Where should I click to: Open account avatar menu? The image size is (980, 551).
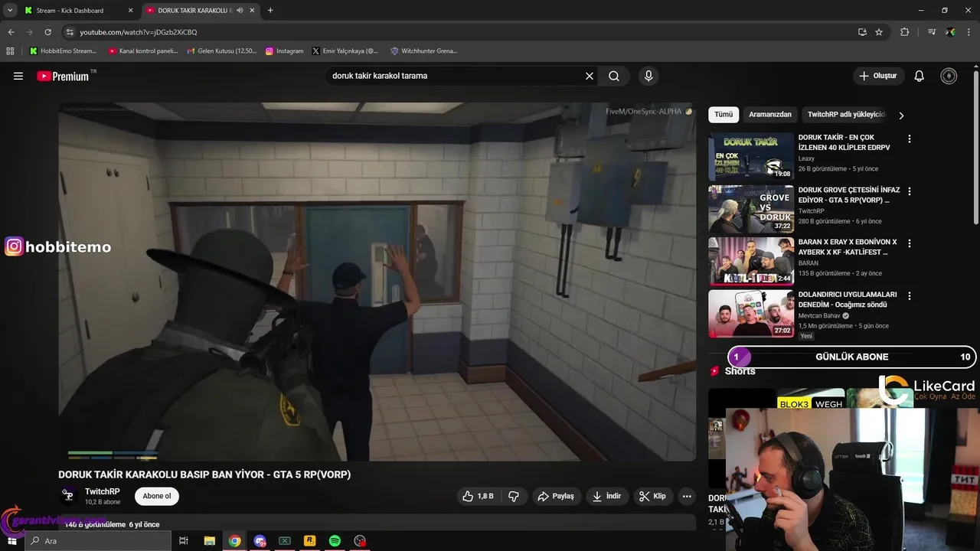[949, 76]
